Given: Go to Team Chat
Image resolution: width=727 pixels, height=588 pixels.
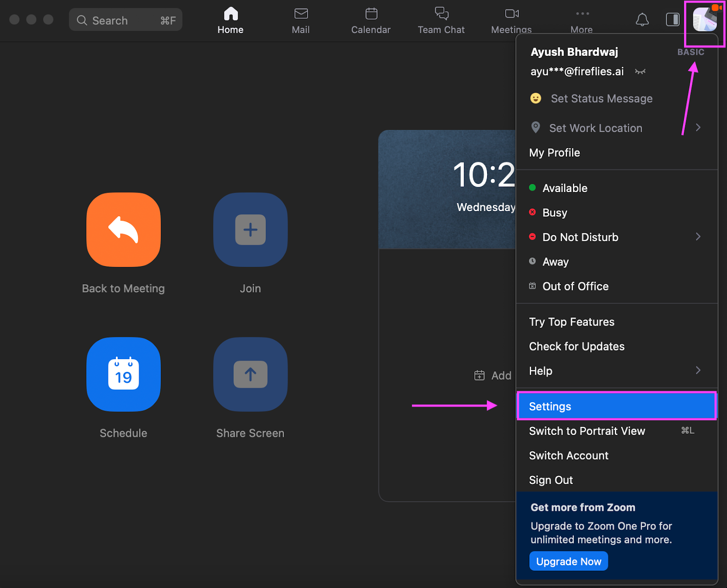Looking at the screenshot, I should point(440,20).
